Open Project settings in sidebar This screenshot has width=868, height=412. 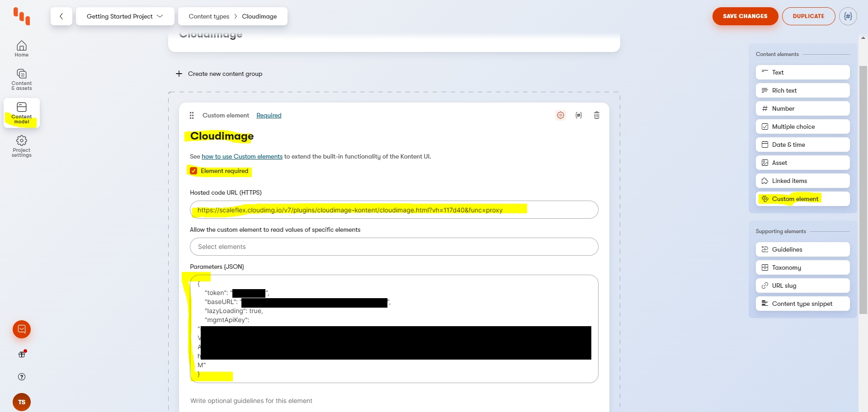pyautogui.click(x=22, y=146)
